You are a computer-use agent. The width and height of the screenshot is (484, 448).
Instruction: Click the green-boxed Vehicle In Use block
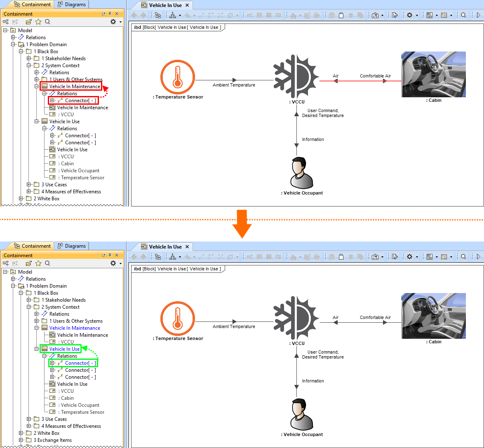(x=64, y=349)
